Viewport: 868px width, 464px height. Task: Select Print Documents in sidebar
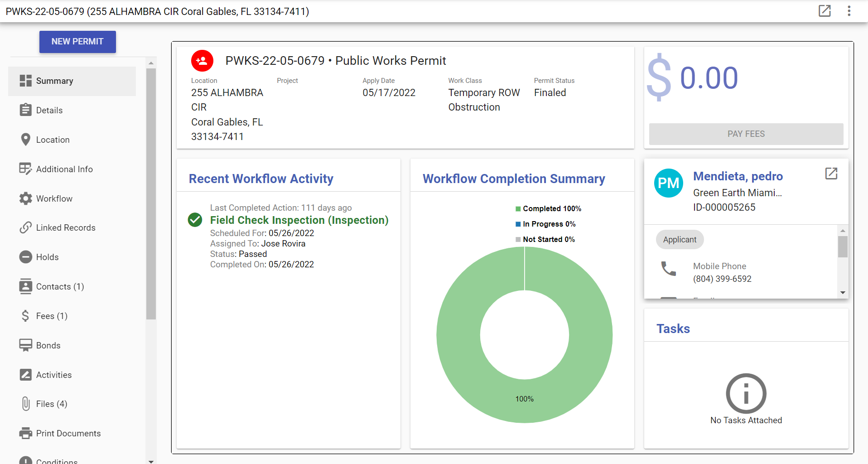click(x=68, y=433)
